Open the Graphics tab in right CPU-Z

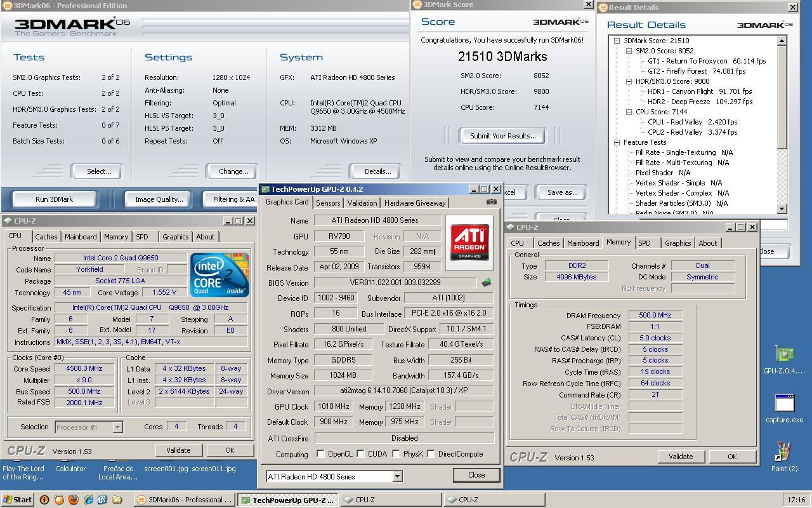(678, 243)
